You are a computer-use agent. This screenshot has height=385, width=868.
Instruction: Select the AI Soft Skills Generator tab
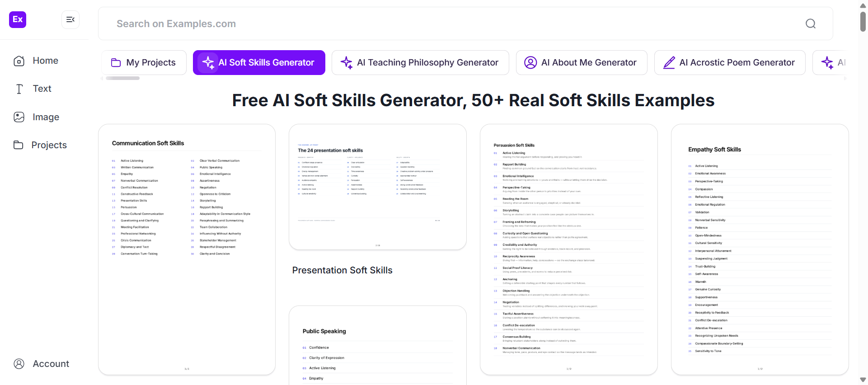259,62
